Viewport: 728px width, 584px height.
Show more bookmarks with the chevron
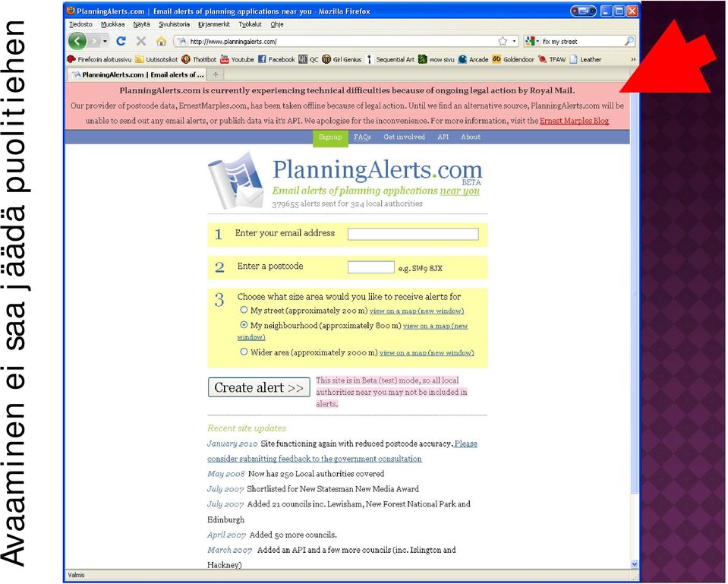point(633,59)
